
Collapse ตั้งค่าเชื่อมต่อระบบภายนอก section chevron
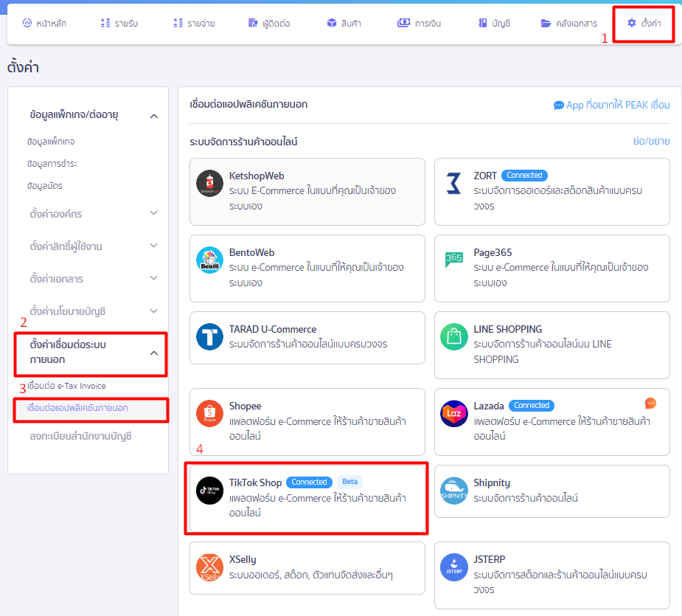click(154, 353)
